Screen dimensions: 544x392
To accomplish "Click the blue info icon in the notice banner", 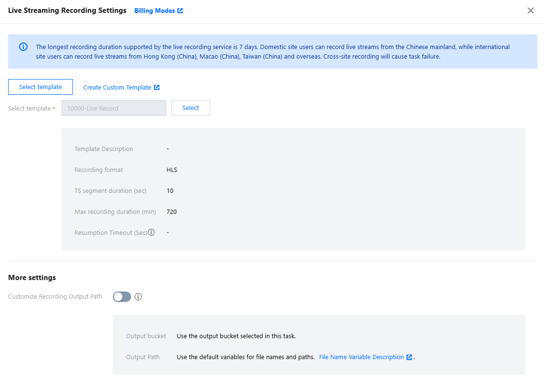I will point(23,47).
